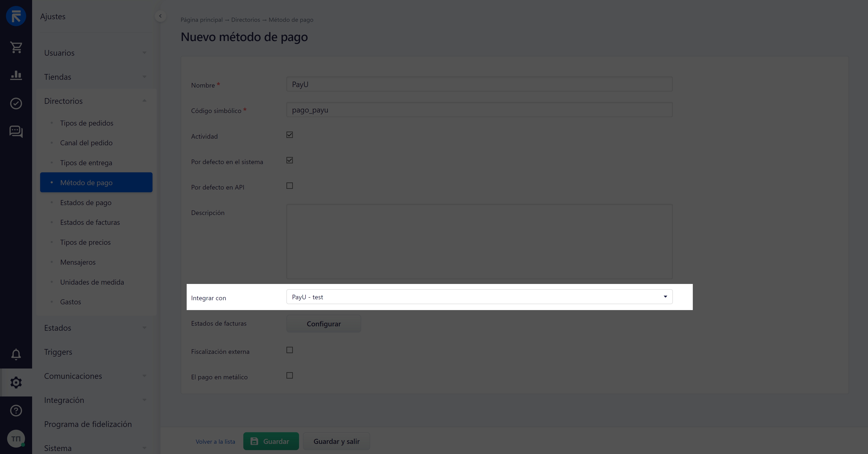This screenshot has width=868, height=454.
Task: Enable the Por defecto en API checkbox
Action: pos(289,186)
